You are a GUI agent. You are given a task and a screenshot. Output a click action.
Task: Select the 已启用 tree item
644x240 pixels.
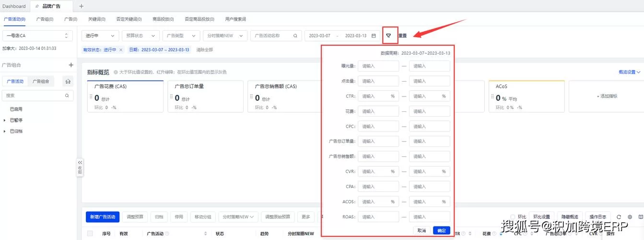16,109
